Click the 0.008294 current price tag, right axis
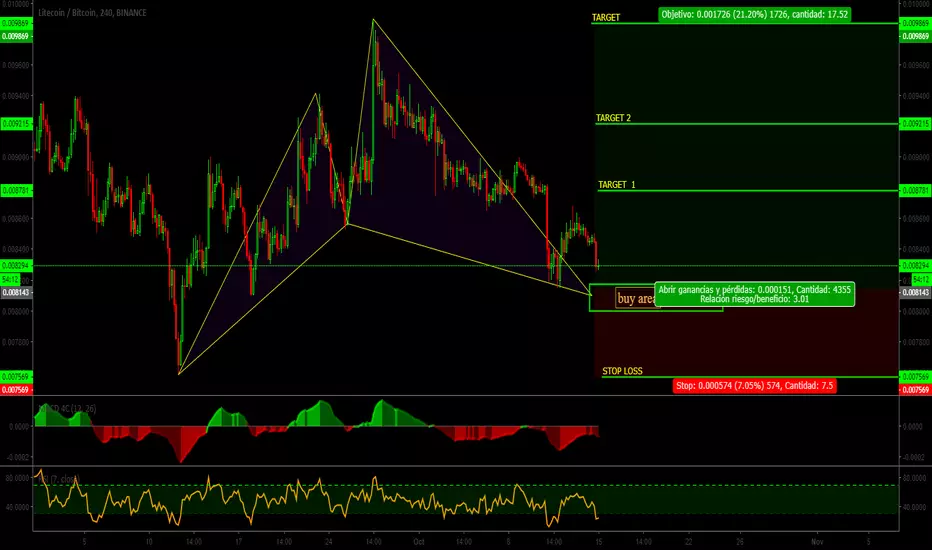 click(915, 266)
